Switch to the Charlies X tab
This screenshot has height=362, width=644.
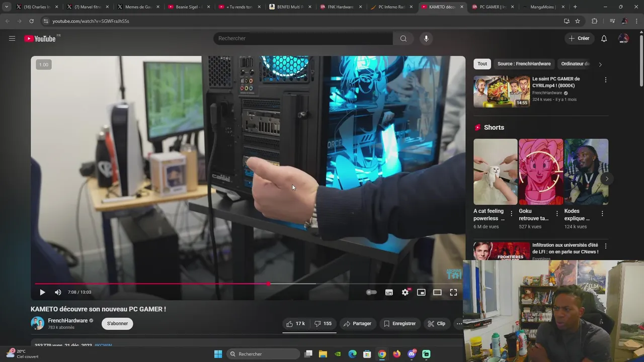pos(37,7)
